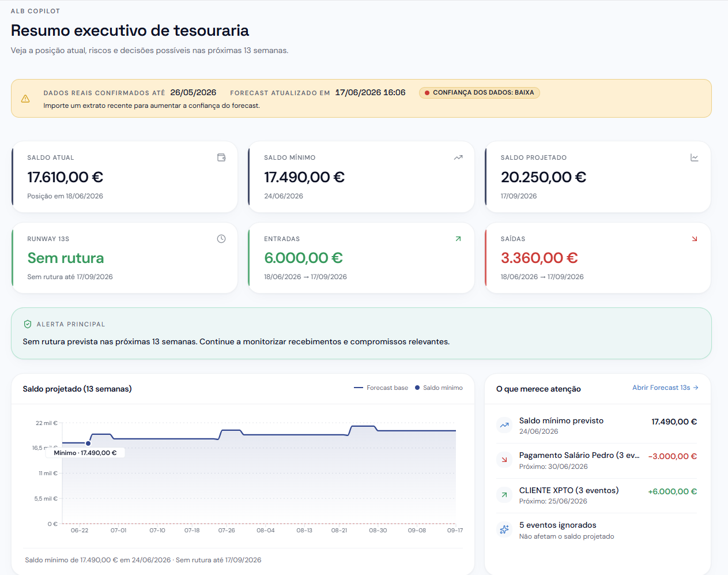Select the Saldo mínimo previsto item

tap(597, 426)
